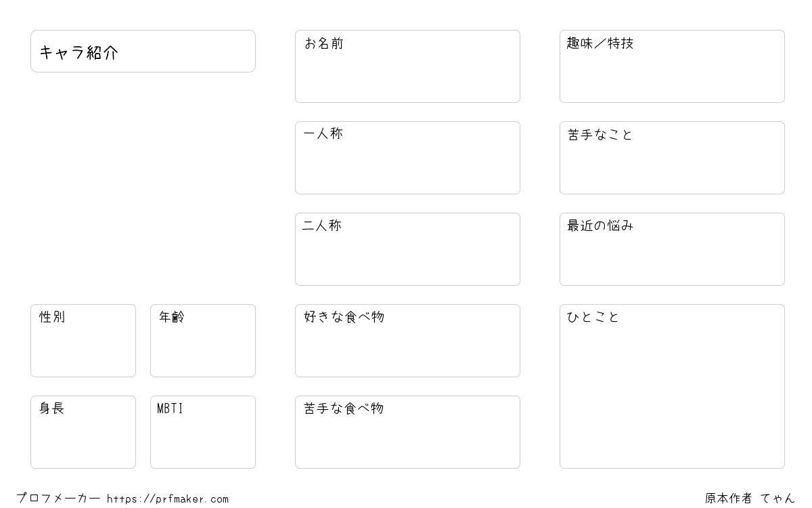Select the 年齢 age box
This screenshot has width=812, height=508.
coord(203,341)
